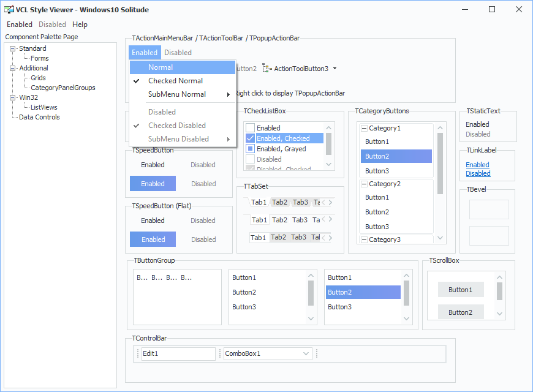The height and width of the screenshot is (392, 533).
Task: Select Tab1 in the third TTabSet row
Action: (x=259, y=237)
